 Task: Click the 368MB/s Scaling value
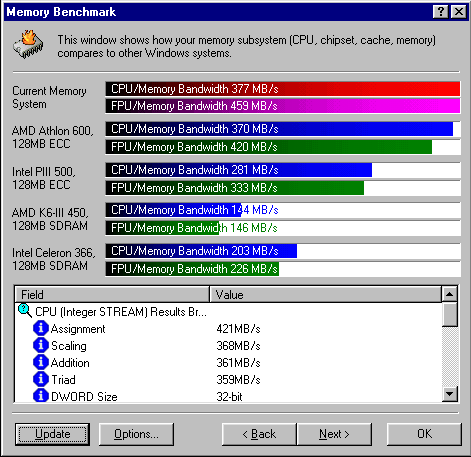tap(238, 346)
